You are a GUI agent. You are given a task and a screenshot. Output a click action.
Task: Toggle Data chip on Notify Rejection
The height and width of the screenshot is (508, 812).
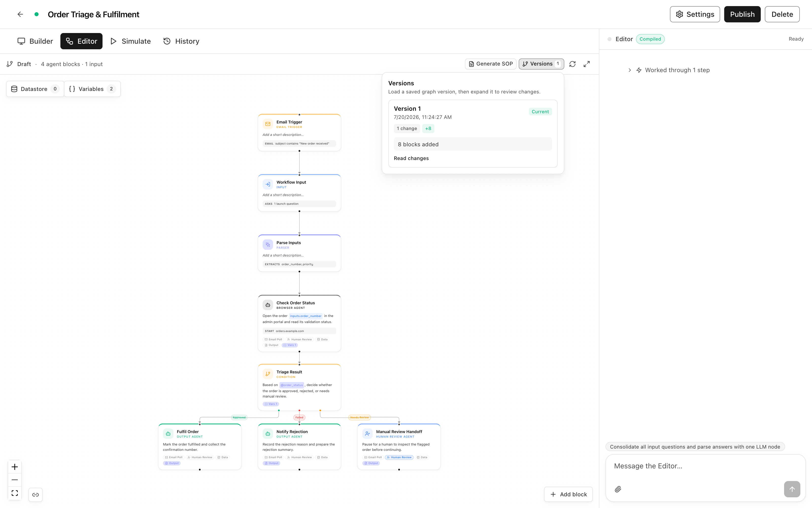pyautogui.click(x=322, y=457)
